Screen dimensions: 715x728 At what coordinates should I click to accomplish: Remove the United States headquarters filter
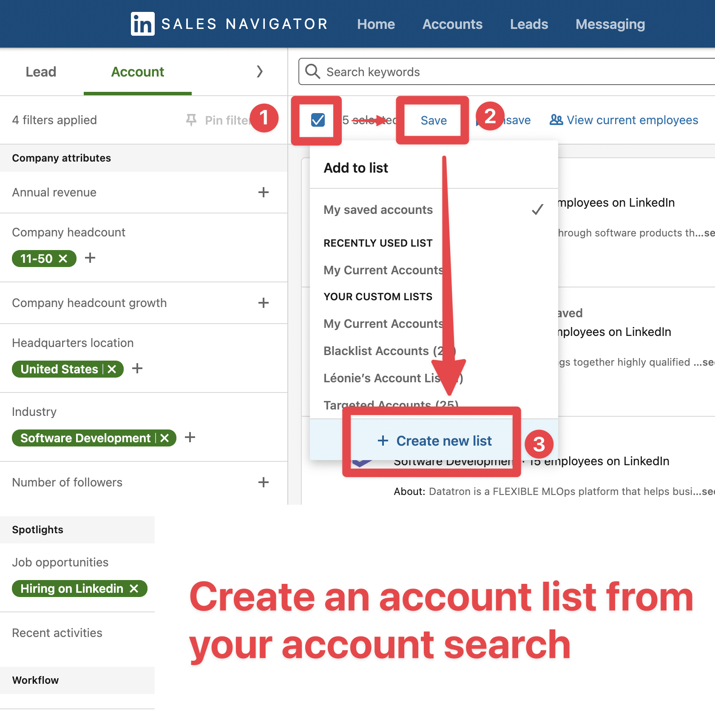point(111,369)
